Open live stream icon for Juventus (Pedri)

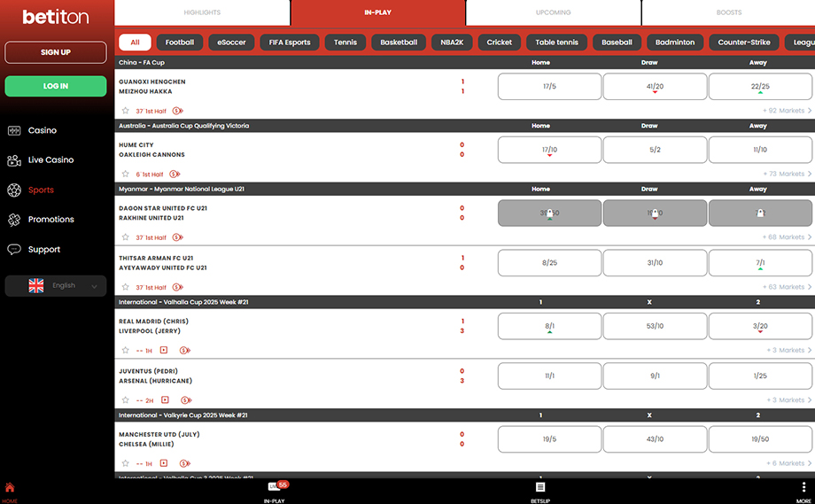[166, 400]
